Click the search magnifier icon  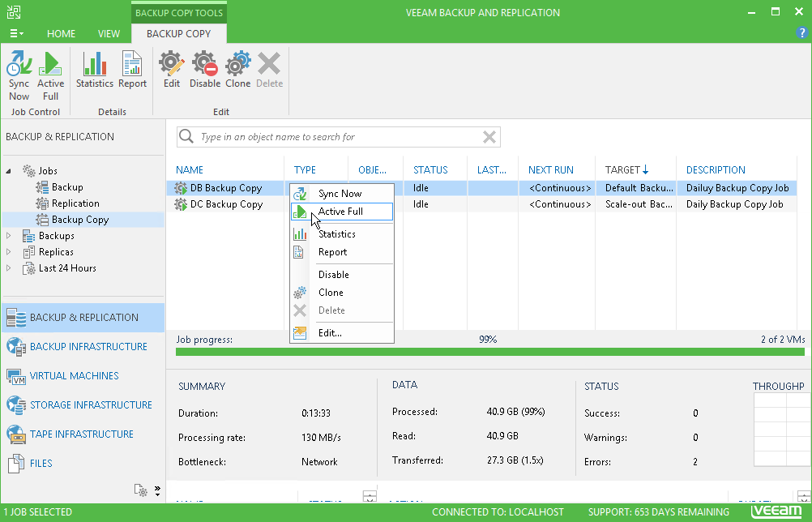coord(186,136)
